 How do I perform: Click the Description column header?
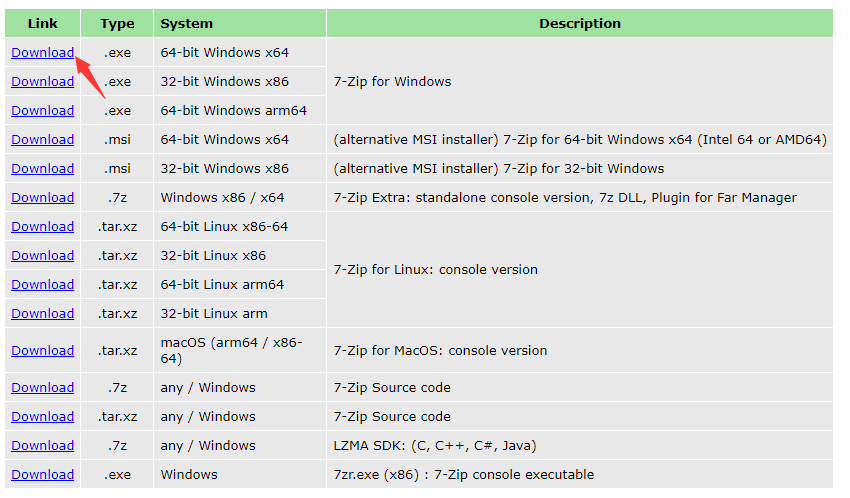pyautogui.click(x=580, y=23)
